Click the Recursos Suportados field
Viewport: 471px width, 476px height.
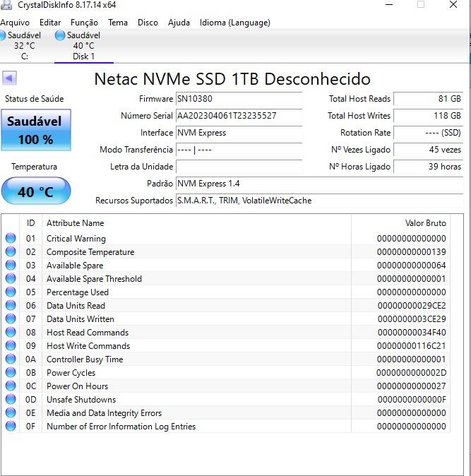[x=320, y=201]
